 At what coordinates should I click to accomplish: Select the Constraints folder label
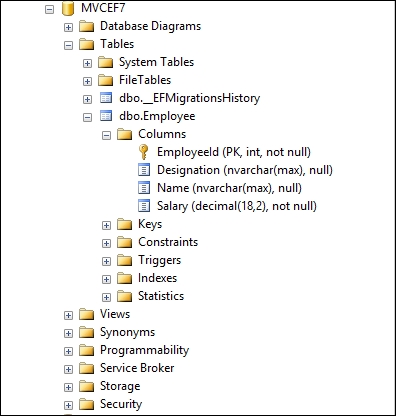click(168, 242)
